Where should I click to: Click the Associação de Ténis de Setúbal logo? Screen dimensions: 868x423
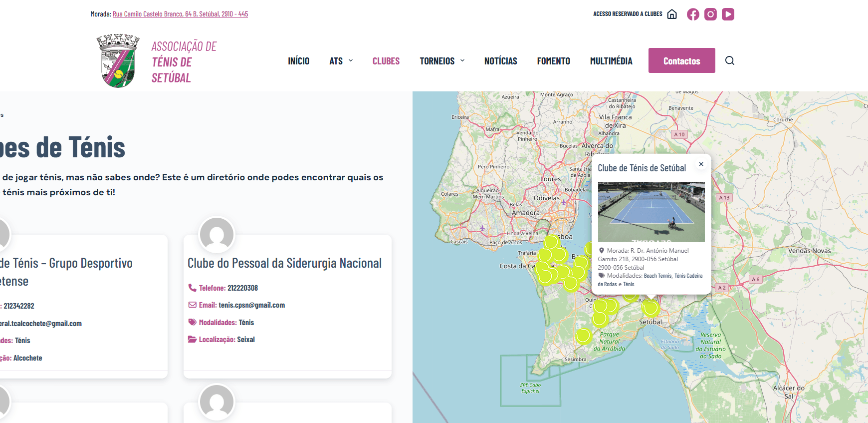(118, 61)
